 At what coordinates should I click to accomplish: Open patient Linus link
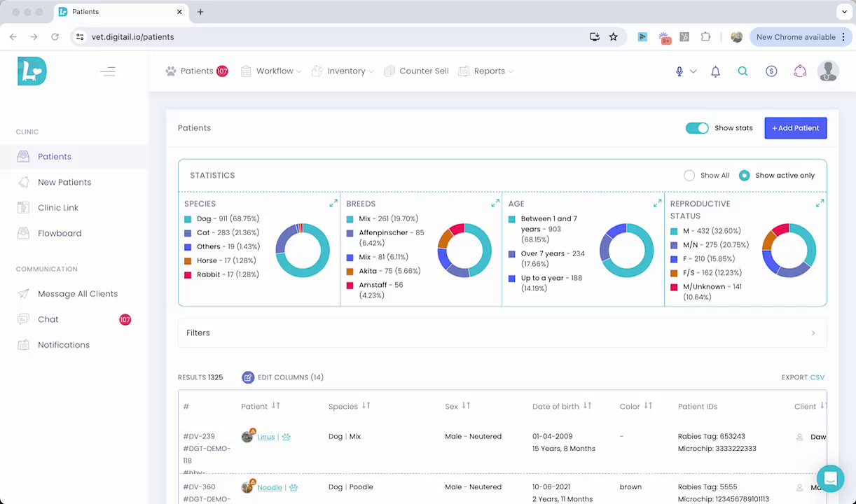tap(266, 437)
